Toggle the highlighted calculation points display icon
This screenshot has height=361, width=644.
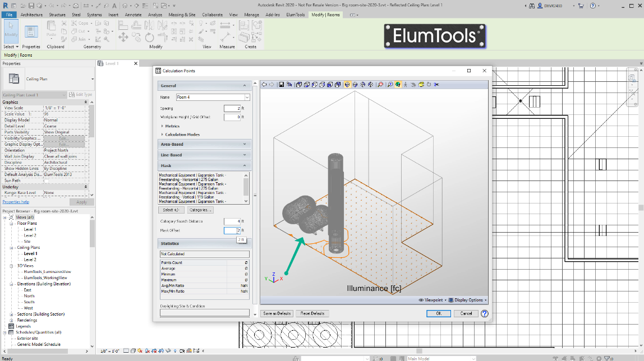pos(347,84)
